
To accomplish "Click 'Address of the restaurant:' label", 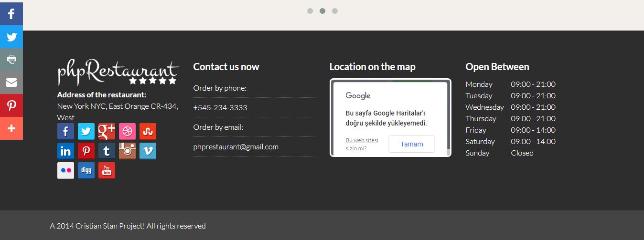I will tap(102, 94).
